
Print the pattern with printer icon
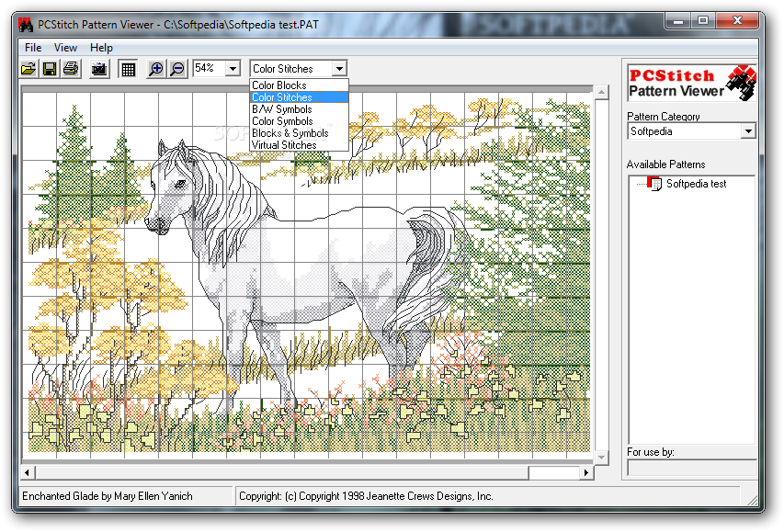71,69
